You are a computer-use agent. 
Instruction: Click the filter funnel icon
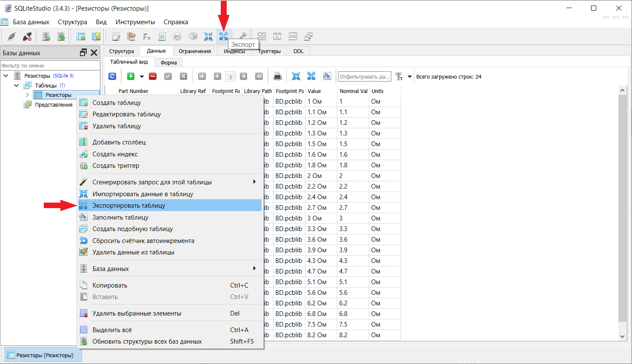coord(399,76)
